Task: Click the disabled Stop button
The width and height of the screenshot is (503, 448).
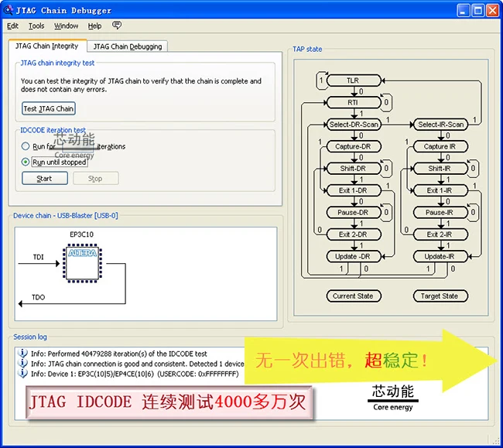Action: tap(96, 178)
